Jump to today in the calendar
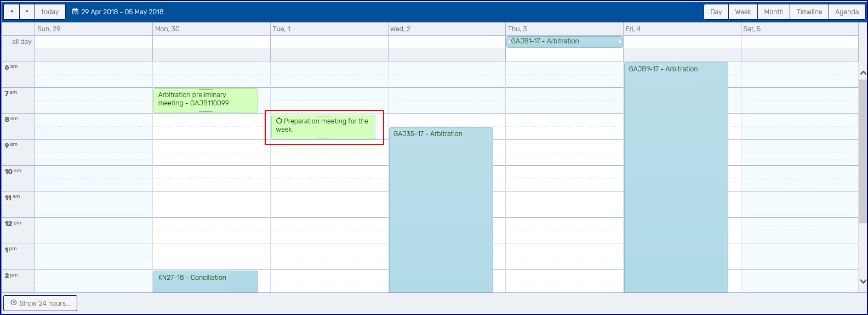Screen dimensions: 868x315 [x=50, y=12]
